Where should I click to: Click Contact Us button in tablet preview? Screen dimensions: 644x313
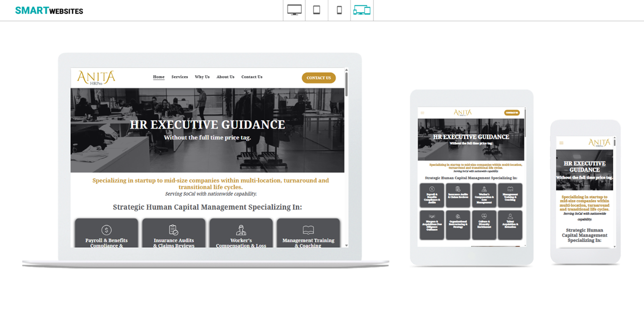pos(512,112)
